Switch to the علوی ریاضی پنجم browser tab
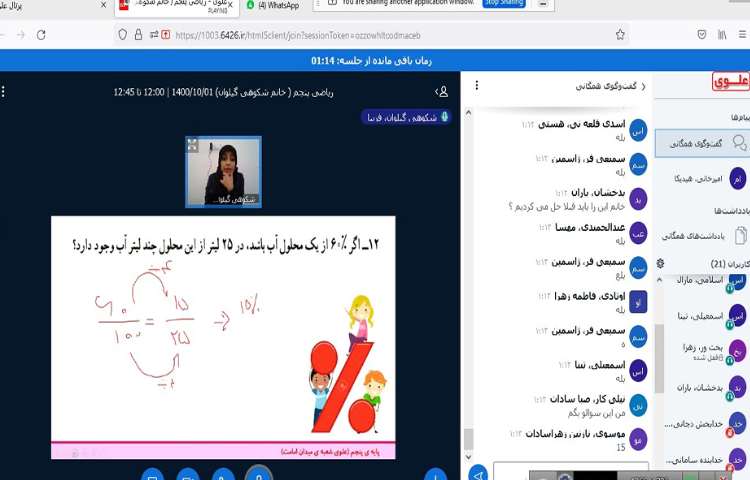Viewport: 750px width, 480px height. (177, 6)
